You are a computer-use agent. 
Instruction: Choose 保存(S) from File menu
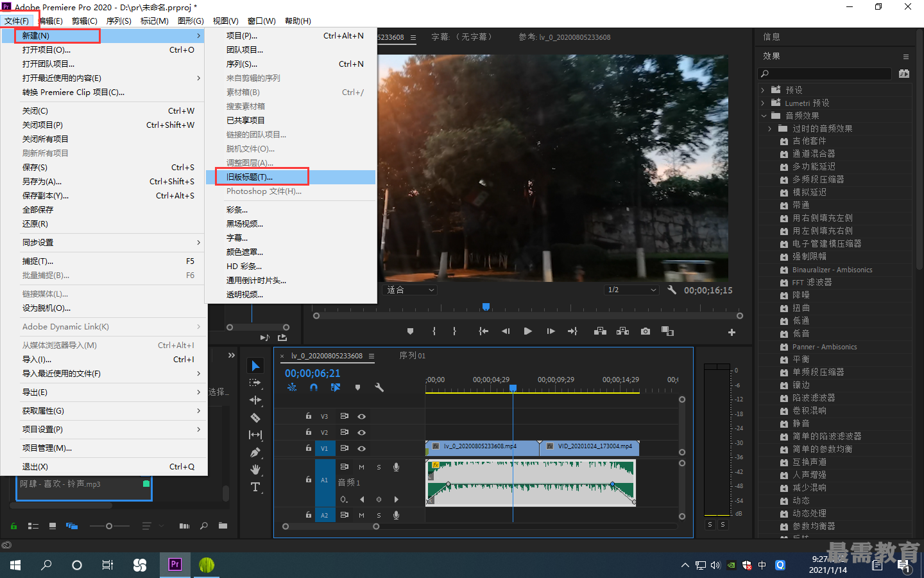(x=104, y=167)
